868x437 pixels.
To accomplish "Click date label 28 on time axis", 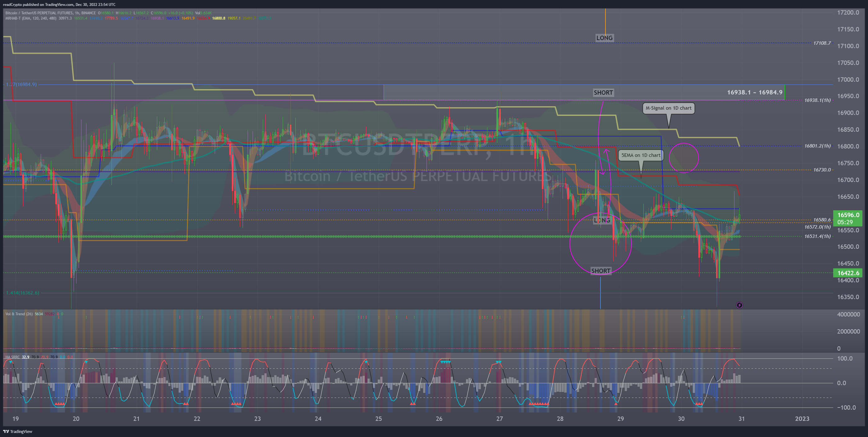I will (560, 419).
